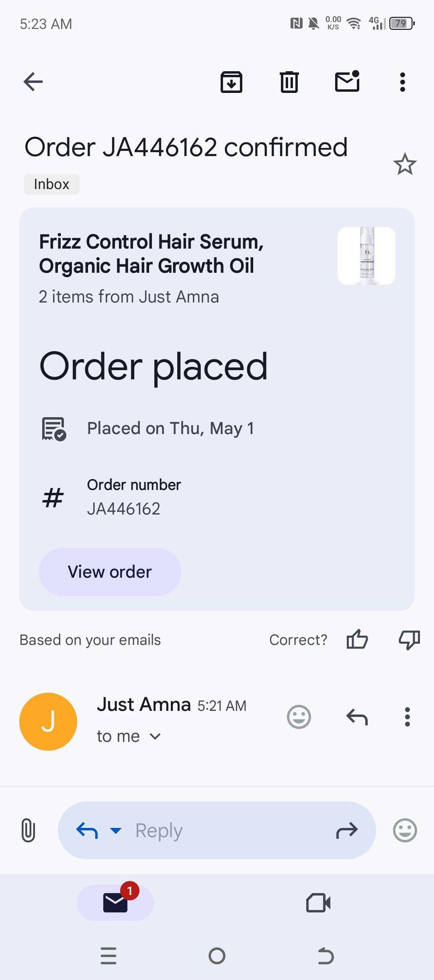Attach a file with the paperclip icon
This screenshot has width=434, height=980.
tap(28, 830)
